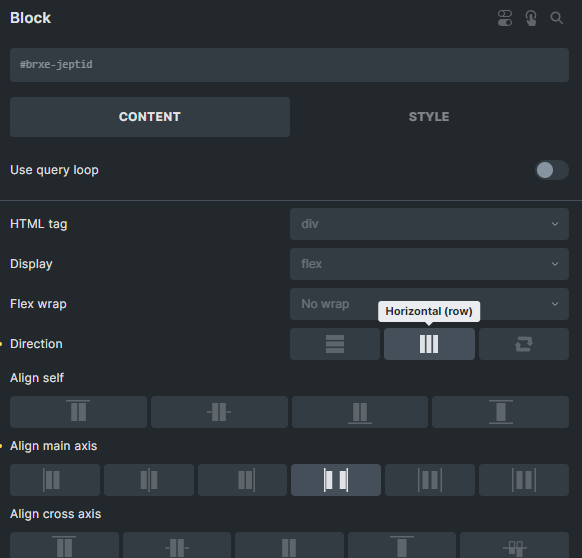Expand the Display dropdown showing flex
The image size is (582, 558).
(x=429, y=264)
